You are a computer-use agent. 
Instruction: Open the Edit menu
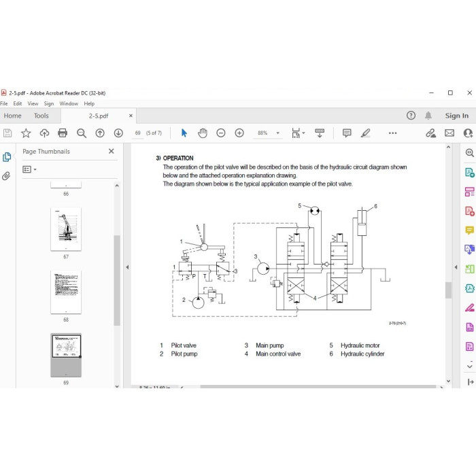coord(17,103)
